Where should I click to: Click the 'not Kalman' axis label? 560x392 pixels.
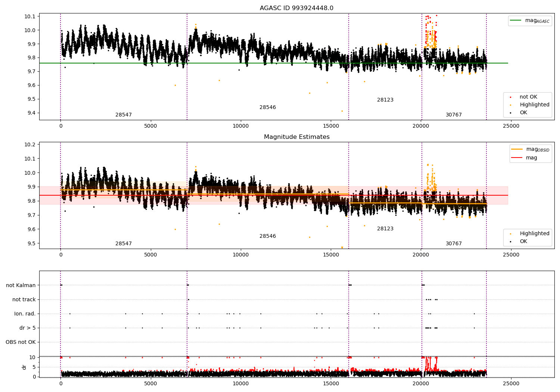(21, 286)
